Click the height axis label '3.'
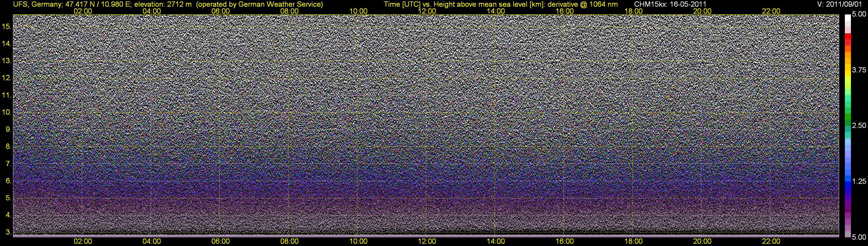Screen dimensions: 868x246 pyautogui.click(x=9, y=232)
